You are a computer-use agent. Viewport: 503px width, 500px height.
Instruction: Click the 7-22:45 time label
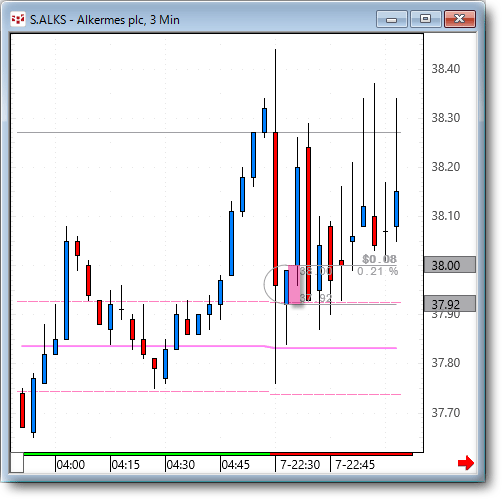pos(355,464)
